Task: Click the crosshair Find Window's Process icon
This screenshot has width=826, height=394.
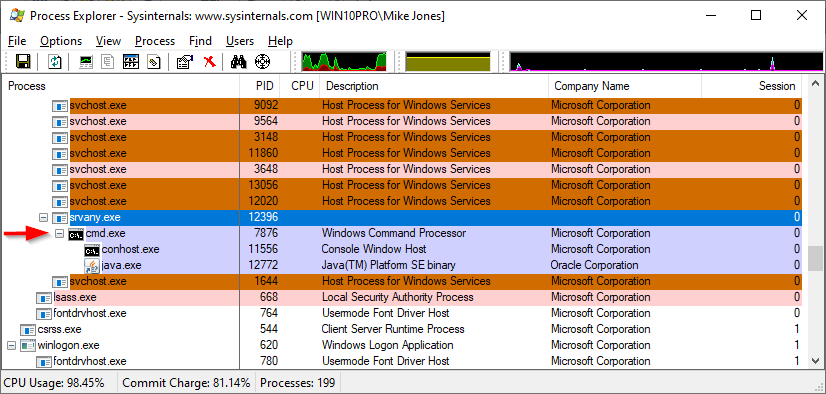Action: coord(262,62)
